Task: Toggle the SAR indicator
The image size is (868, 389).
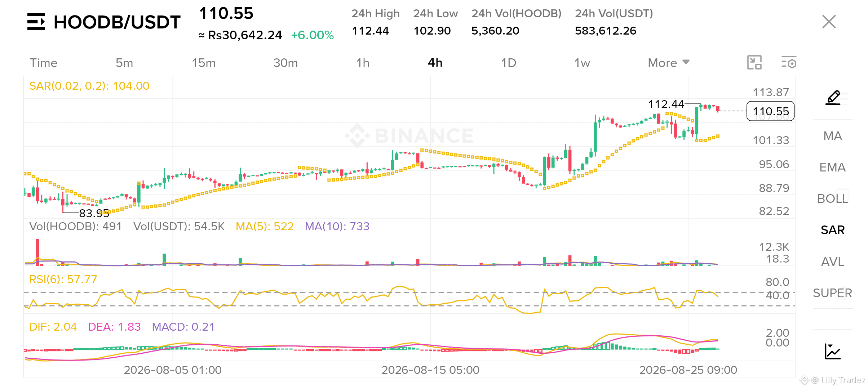Action: tap(833, 230)
